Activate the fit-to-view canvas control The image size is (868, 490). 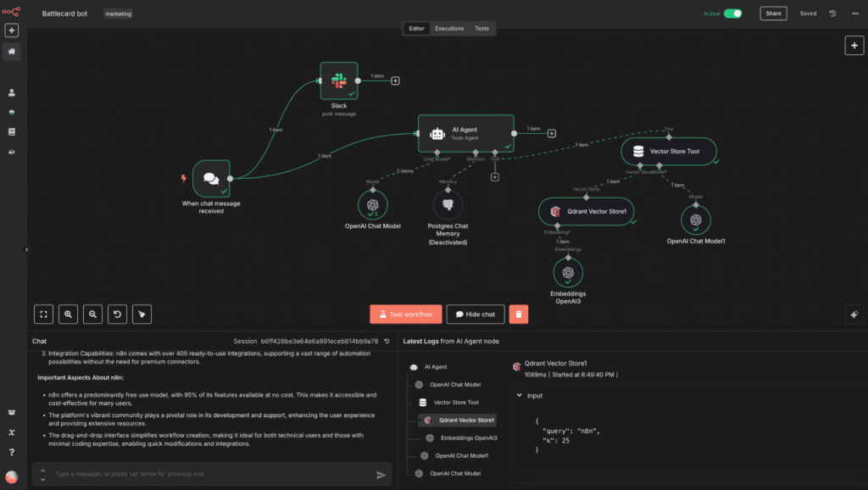tap(43, 314)
